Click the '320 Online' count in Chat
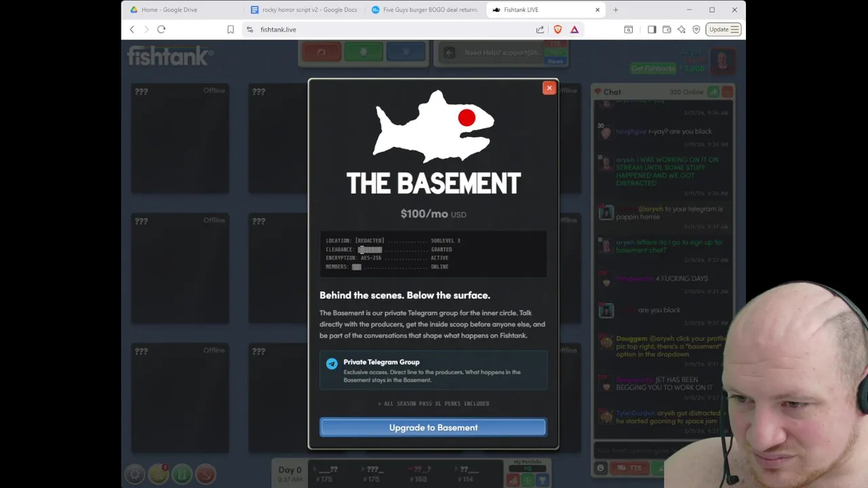Screen dimensions: 868x488 point(687,92)
